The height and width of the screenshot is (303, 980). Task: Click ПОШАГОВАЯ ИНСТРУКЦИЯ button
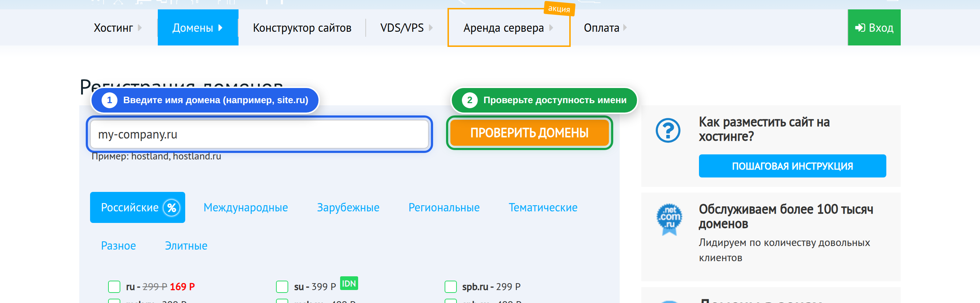click(x=792, y=166)
